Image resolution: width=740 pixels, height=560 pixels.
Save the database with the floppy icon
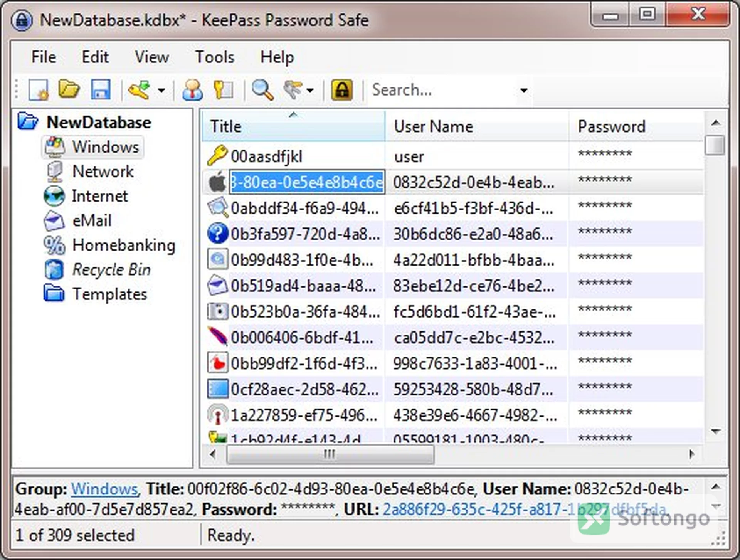[101, 90]
